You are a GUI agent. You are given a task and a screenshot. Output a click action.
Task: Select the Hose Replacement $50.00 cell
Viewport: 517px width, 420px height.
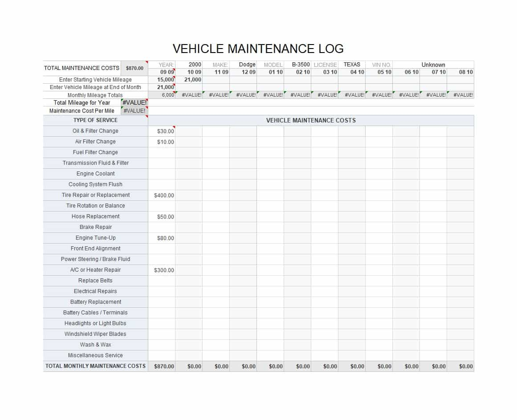point(164,217)
